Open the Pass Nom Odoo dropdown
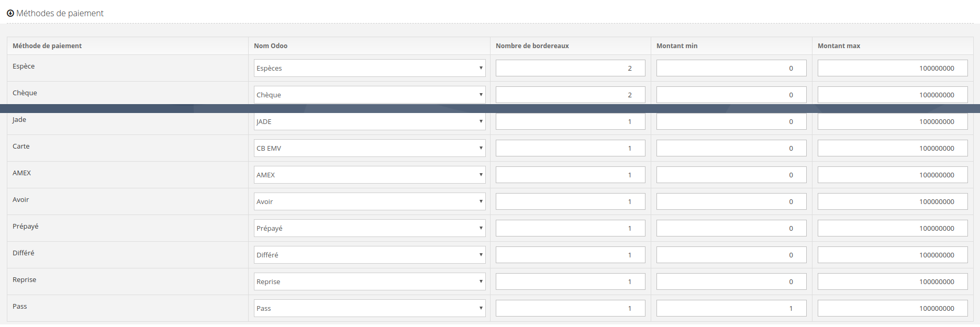 [x=370, y=308]
